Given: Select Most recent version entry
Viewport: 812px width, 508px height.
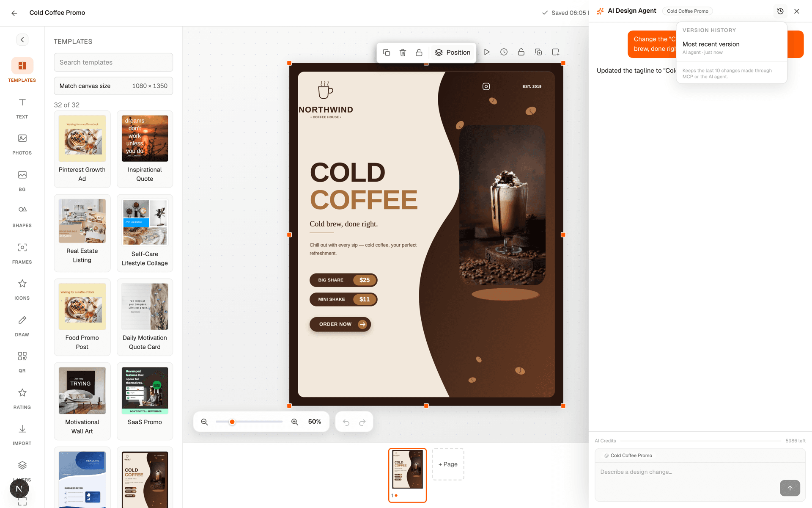Looking at the screenshot, I should click(731, 48).
